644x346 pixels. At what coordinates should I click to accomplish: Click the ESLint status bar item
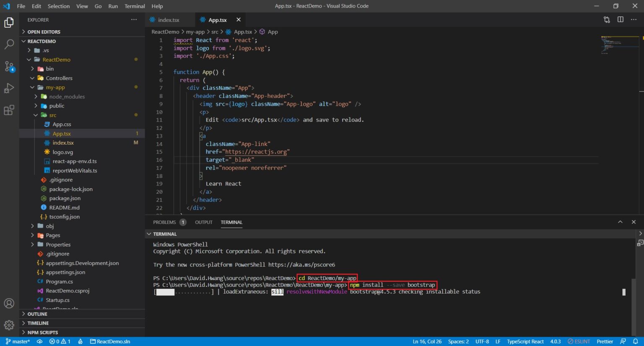[579, 341]
